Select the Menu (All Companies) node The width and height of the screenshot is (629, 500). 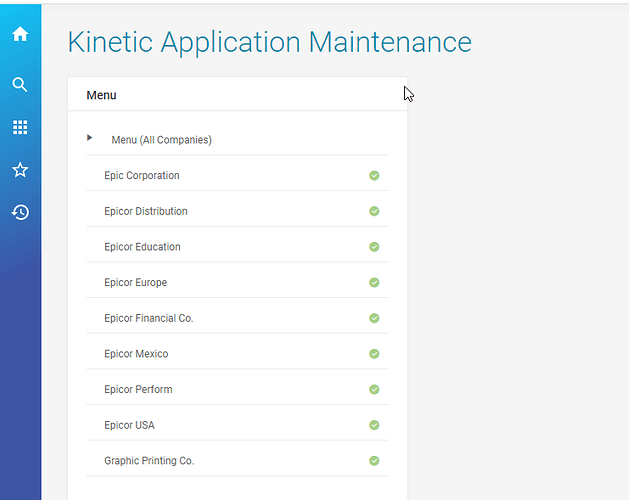click(x=161, y=140)
